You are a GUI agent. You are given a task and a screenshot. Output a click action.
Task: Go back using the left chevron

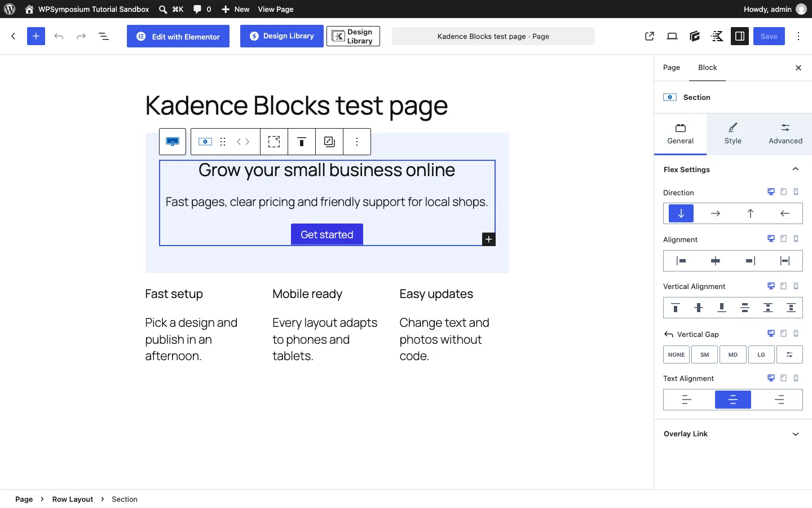click(x=14, y=36)
